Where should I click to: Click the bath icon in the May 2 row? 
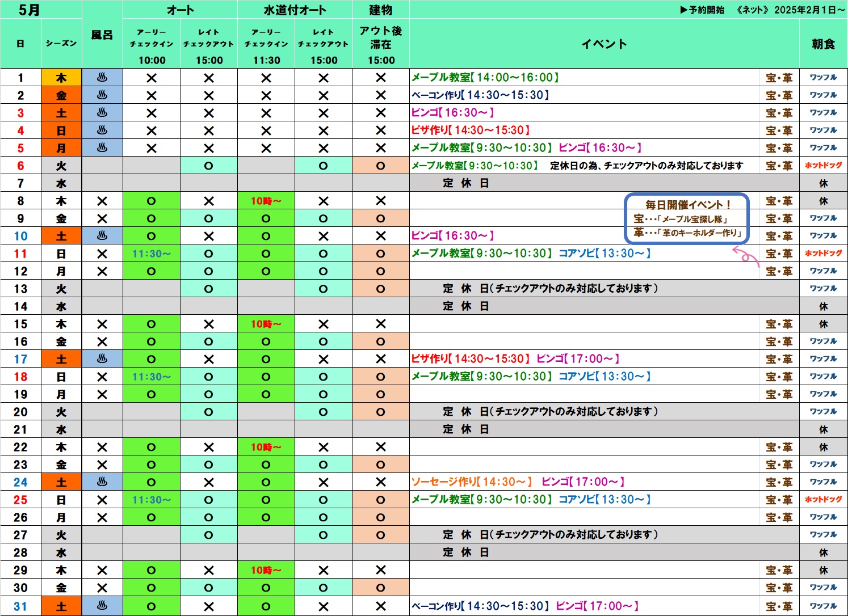[102, 95]
